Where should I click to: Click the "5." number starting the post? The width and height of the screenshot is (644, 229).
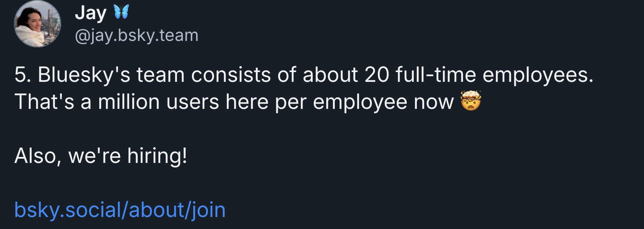point(22,74)
